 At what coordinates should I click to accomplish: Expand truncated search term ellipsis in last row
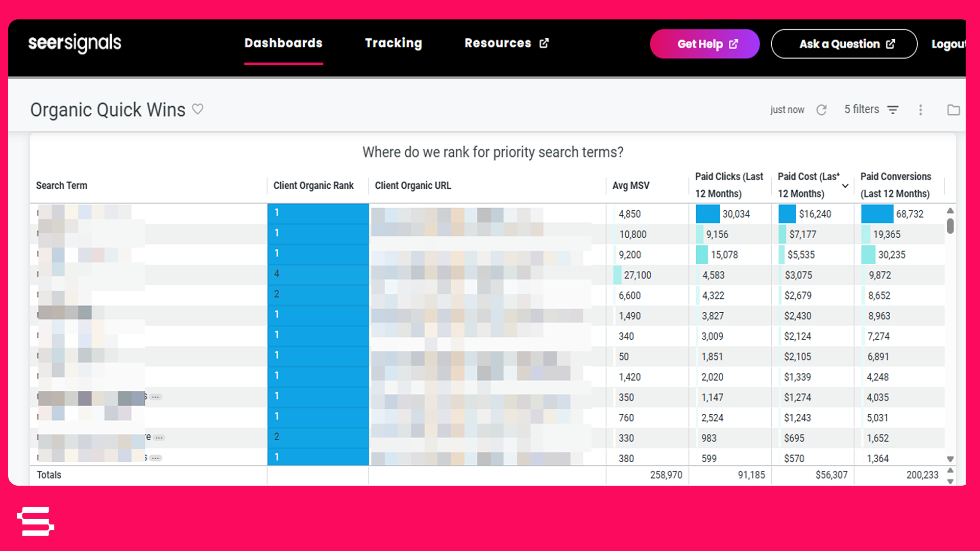coord(156,458)
